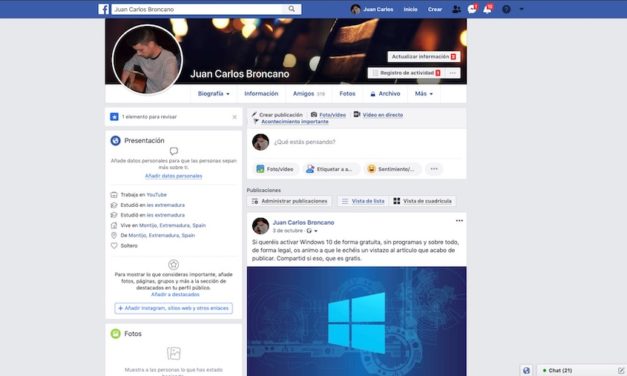Click Etiquetar a amigos button
This screenshot has height=376, width=627.
pos(331,169)
